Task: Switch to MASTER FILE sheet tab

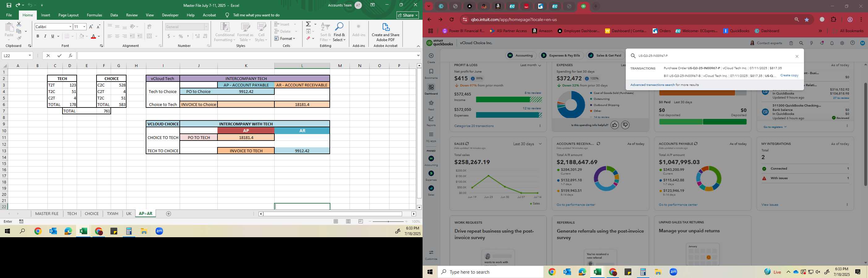Action: (x=47, y=214)
